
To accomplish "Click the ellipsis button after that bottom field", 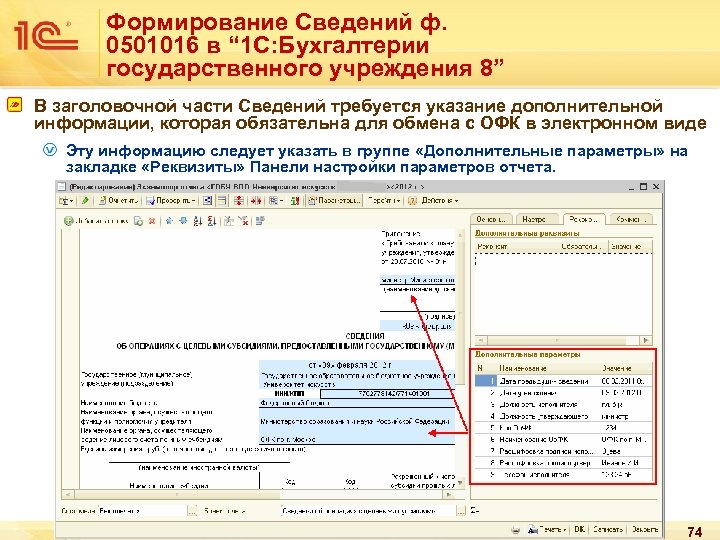I will point(461,511).
